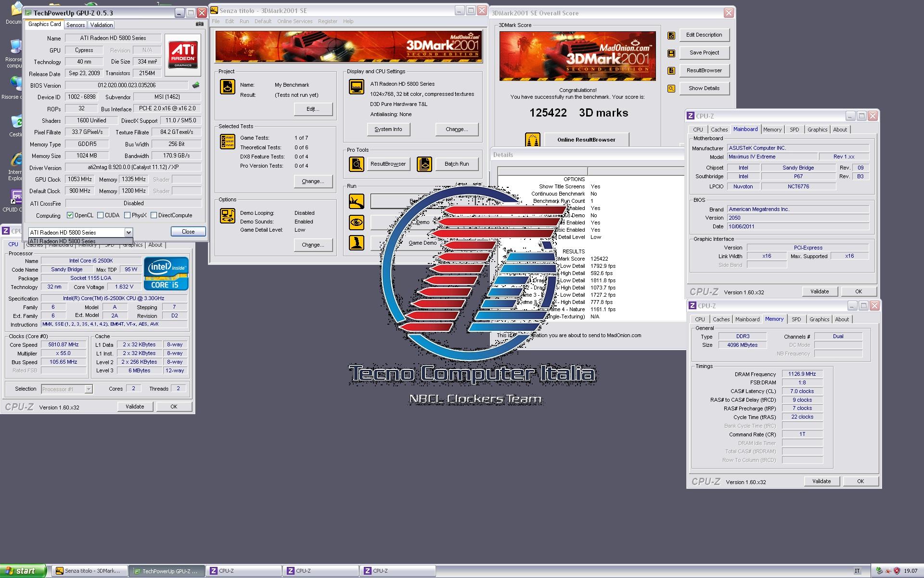Open the File menu in 3DMark2001
Screen dimensions: 924x578
pyautogui.click(x=216, y=21)
